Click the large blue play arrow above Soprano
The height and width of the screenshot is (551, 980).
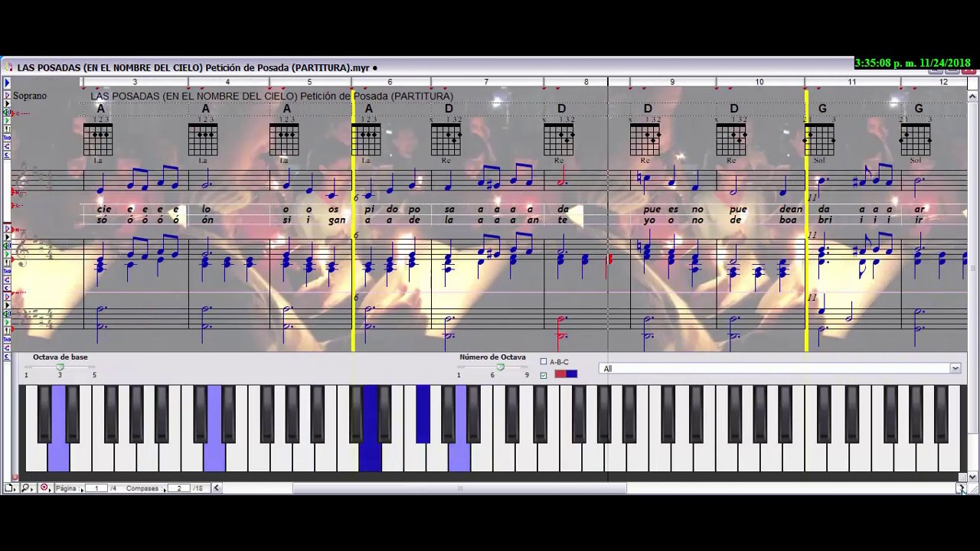point(7,83)
